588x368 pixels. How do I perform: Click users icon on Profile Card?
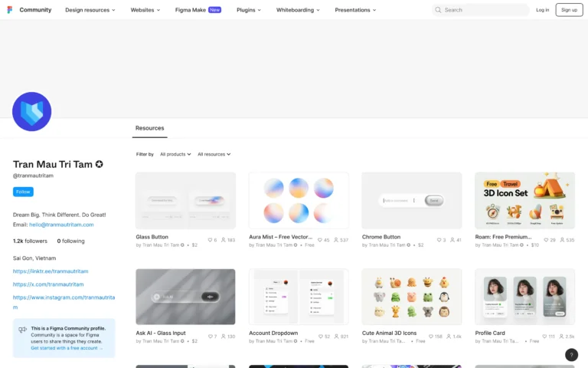(561, 337)
